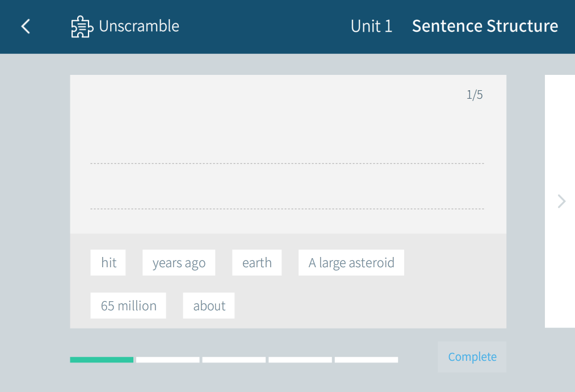
Task: Click the fourth progress bar segment
Action: [x=300, y=360]
